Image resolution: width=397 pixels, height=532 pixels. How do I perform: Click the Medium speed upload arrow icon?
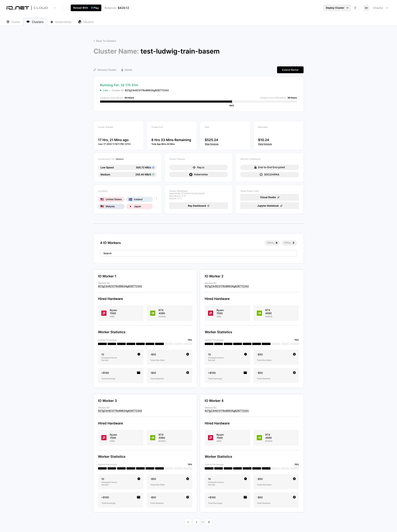[x=153, y=175]
